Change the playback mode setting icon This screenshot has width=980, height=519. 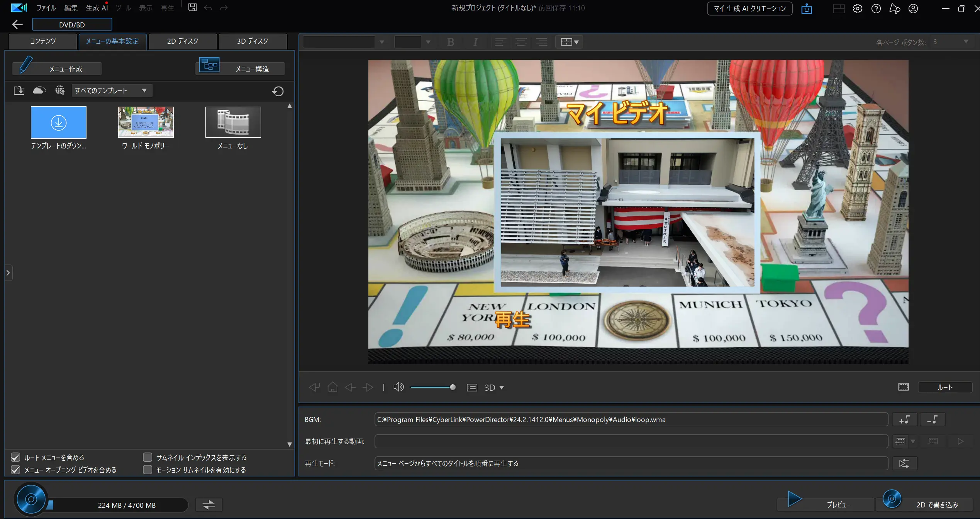(904, 463)
